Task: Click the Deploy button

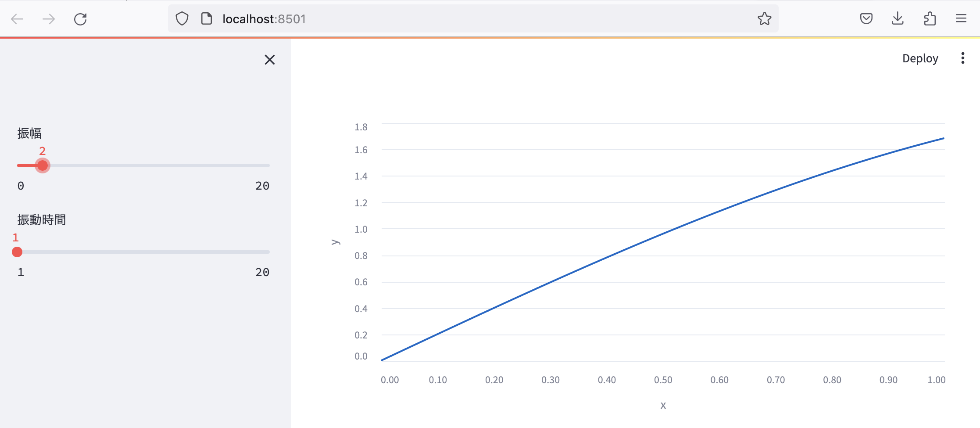Action: (x=920, y=58)
